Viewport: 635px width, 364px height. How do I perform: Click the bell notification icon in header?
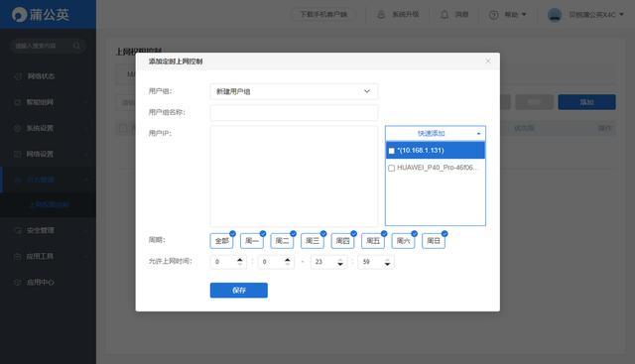pyautogui.click(x=444, y=15)
